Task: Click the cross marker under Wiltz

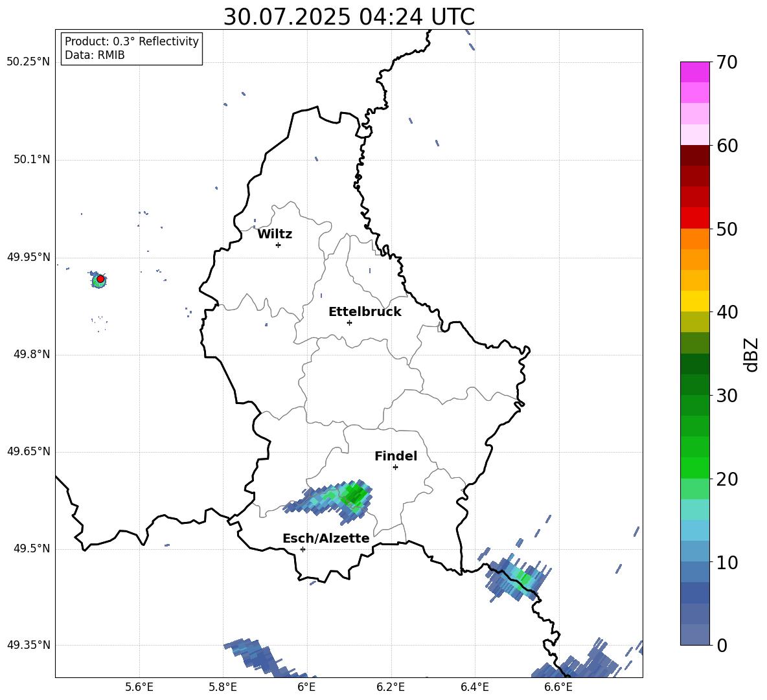Action: (278, 245)
